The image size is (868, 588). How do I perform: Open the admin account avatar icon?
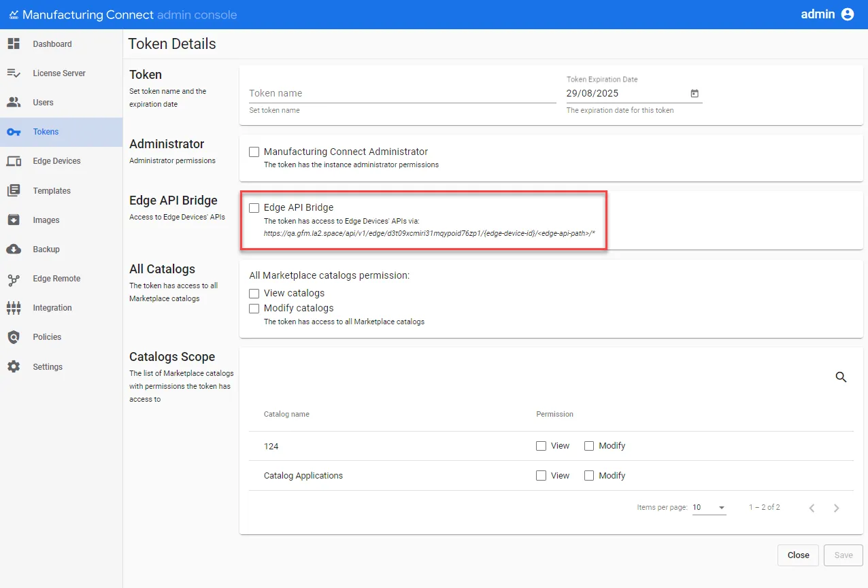pyautogui.click(x=848, y=14)
